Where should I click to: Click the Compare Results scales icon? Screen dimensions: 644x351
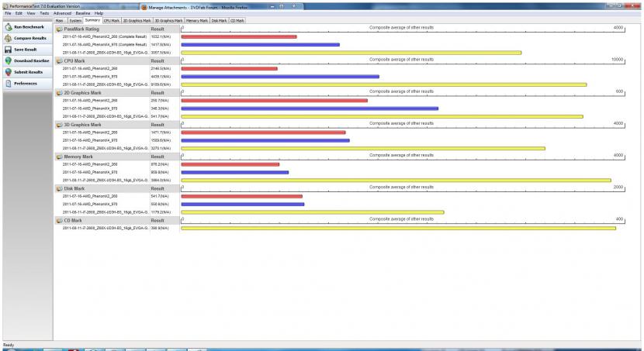(x=9, y=38)
